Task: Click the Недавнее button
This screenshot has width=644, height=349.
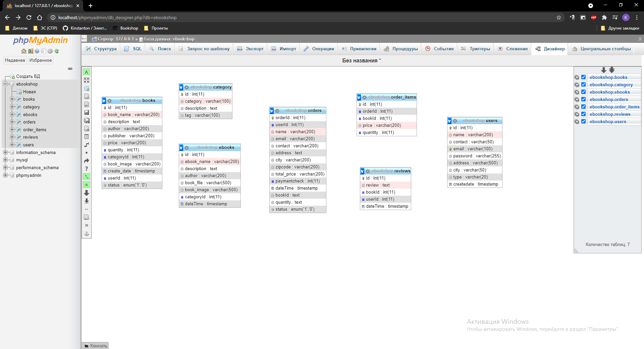Action: [x=15, y=60]
